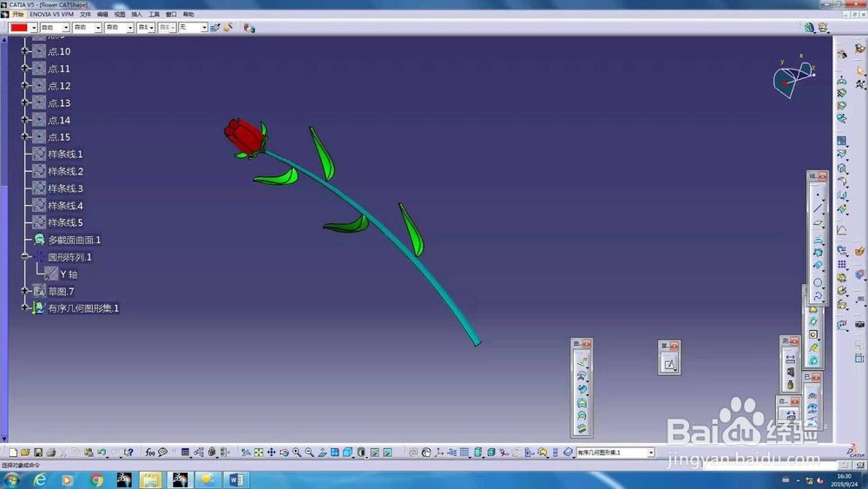The width and height of the screenshot is (868, 489).
Task: Click the red fill color swatch
Action: [19, 28]
